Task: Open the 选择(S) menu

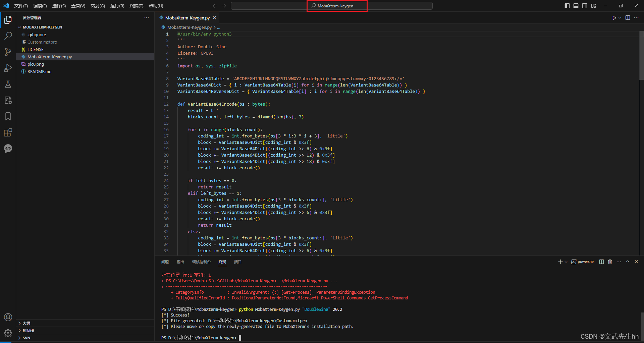Action: click(x=59, y=6)
